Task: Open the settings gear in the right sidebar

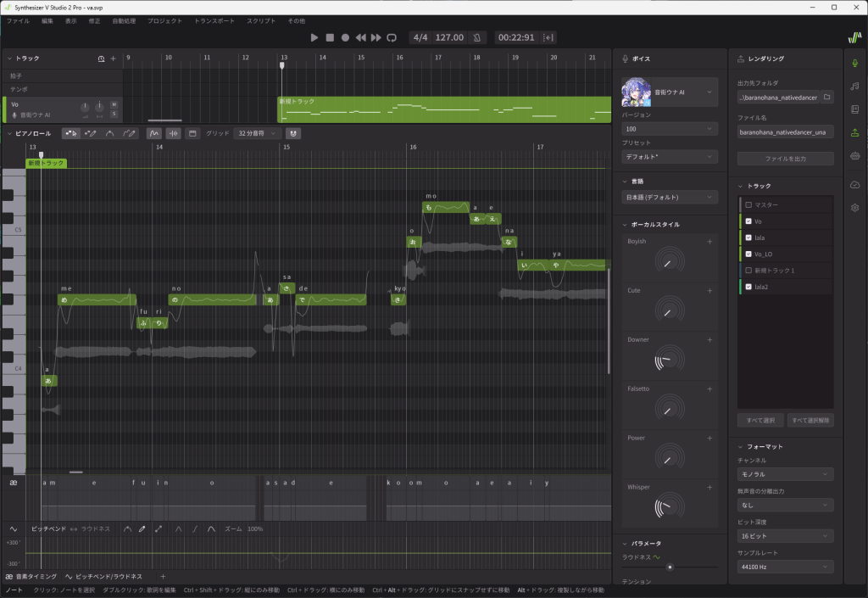Action: point(854,207)
